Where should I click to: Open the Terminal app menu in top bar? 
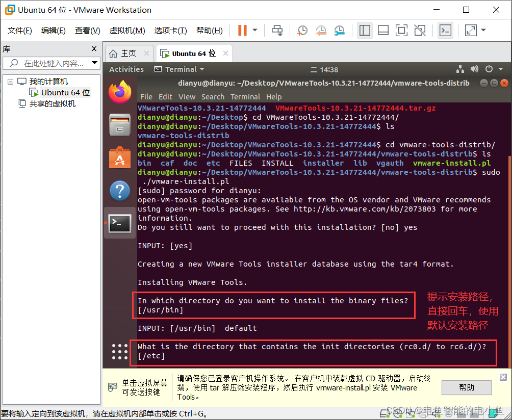(x=179, y=69)
